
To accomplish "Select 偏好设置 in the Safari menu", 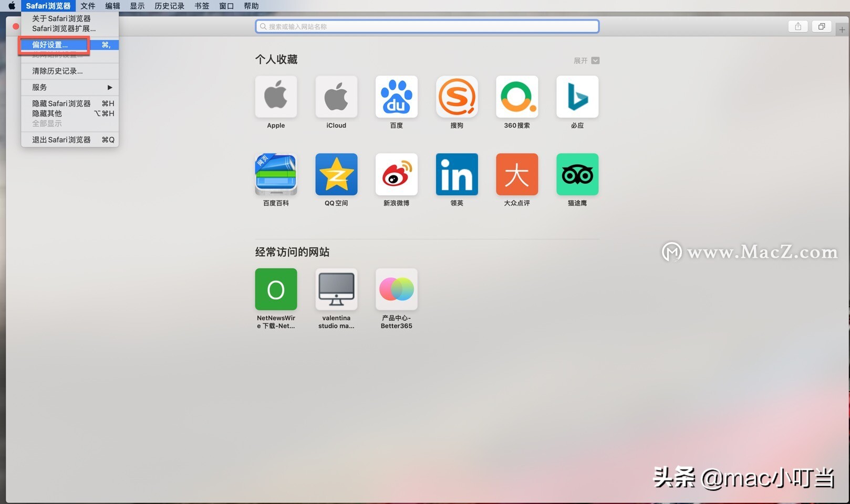I will click(50, 45).
